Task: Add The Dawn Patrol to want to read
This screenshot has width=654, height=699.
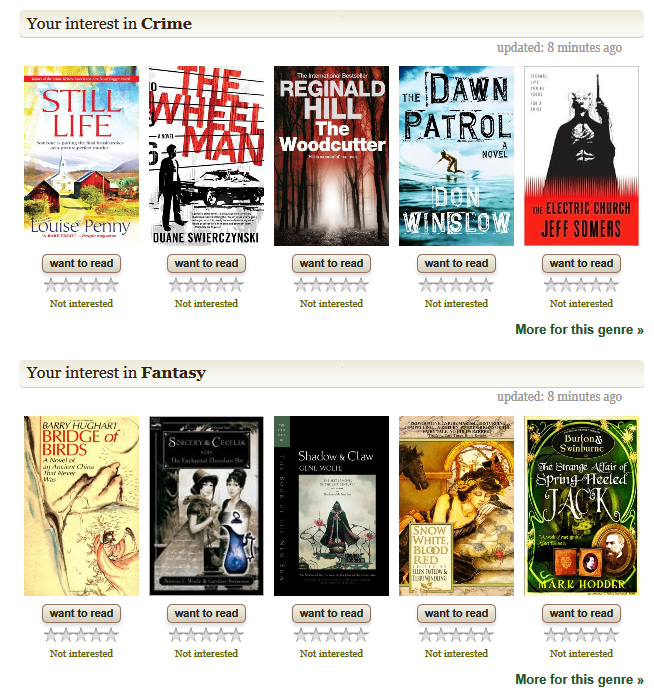Action: 456,263
